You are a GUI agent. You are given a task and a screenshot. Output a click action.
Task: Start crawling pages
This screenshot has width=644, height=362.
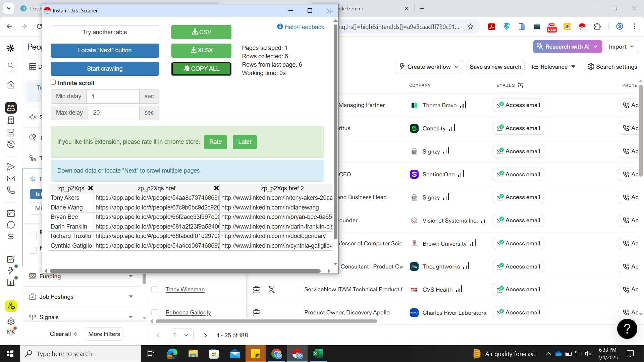(x=105, y=69)
